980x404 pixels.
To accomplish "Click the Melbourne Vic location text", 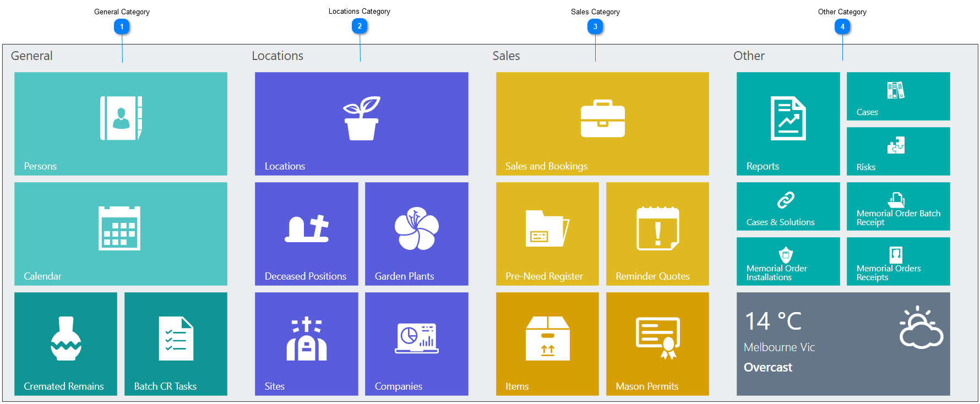I will pyautogui.click(x=779, y=347).
